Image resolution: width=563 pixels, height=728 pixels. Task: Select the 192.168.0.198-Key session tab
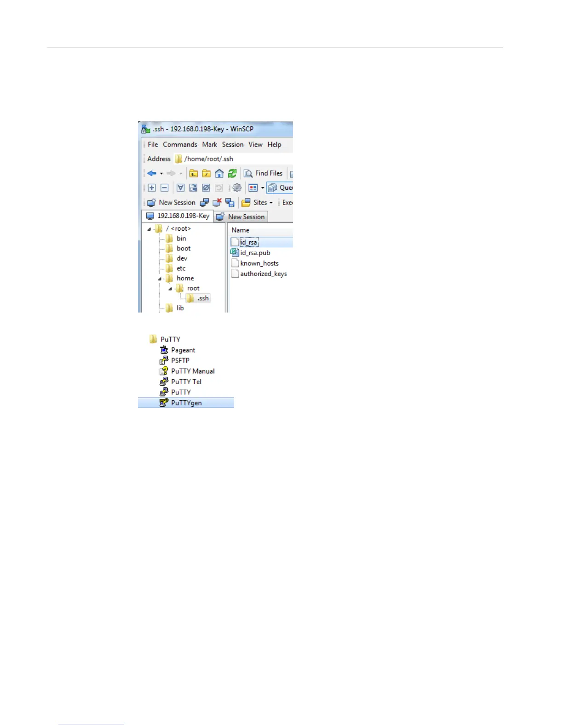[x=178, y=216]
